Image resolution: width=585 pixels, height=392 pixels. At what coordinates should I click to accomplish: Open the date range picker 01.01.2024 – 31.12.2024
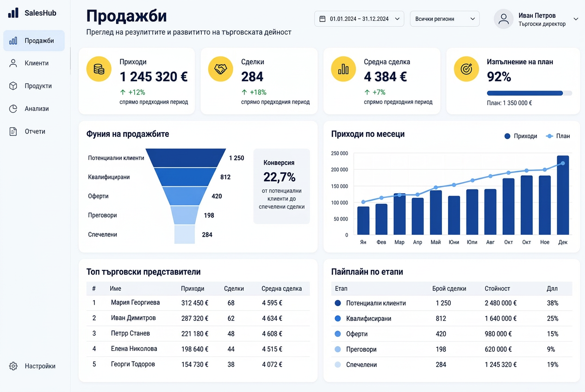(x=359, y=19)
